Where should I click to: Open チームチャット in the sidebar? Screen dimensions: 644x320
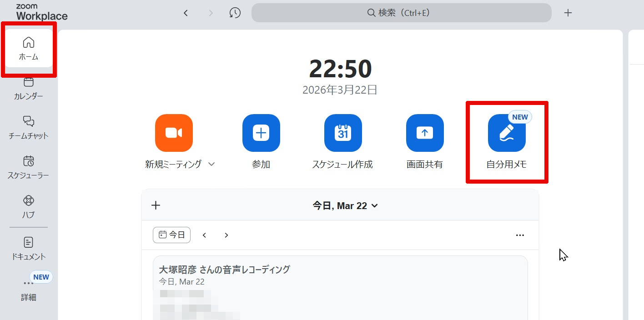(x=29, y=128)
